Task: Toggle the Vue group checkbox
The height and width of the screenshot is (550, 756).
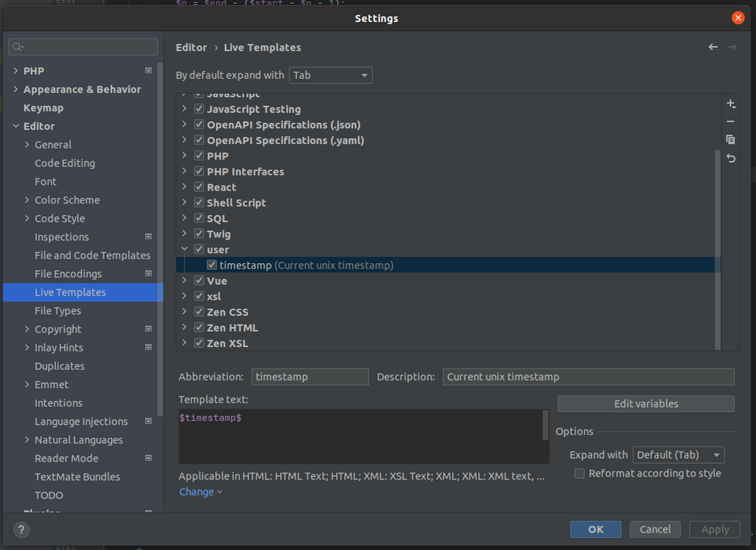Action: [x=199, y=281]
